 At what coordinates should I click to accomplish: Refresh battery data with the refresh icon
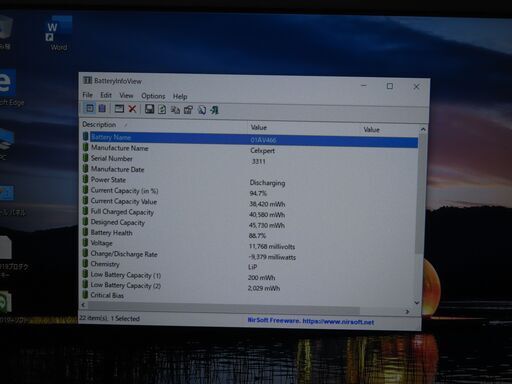coord(162,109)
